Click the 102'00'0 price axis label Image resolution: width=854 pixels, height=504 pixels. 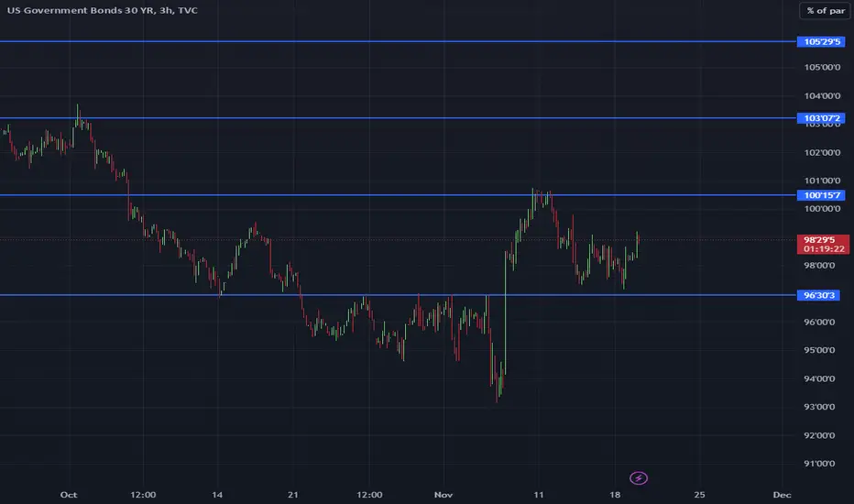coord(822,152)
